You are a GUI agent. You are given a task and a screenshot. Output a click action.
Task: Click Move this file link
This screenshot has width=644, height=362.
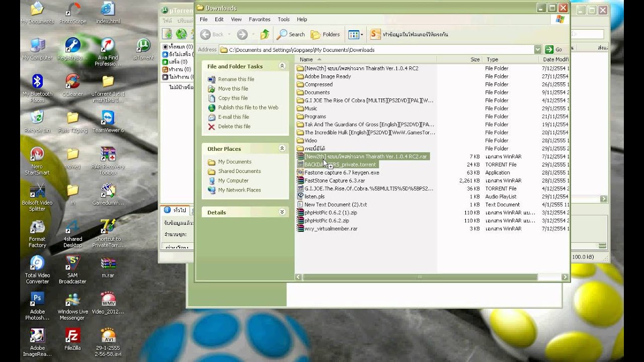click(233, 88)
